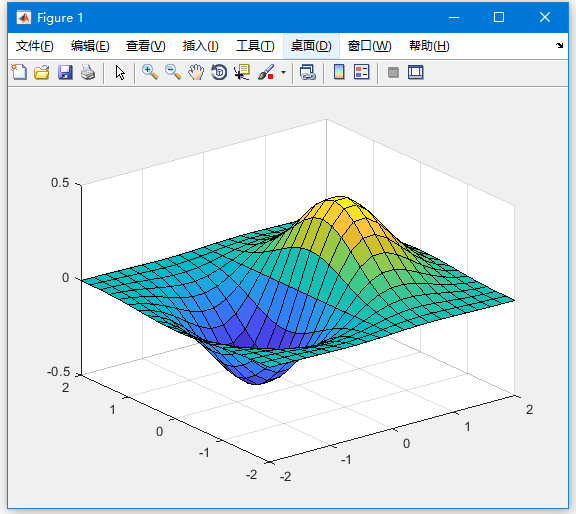The image size is (576, 514).
Task: Insert a legend using the toolbar icon
Action: pyautogui.click(x=361, y=72)
